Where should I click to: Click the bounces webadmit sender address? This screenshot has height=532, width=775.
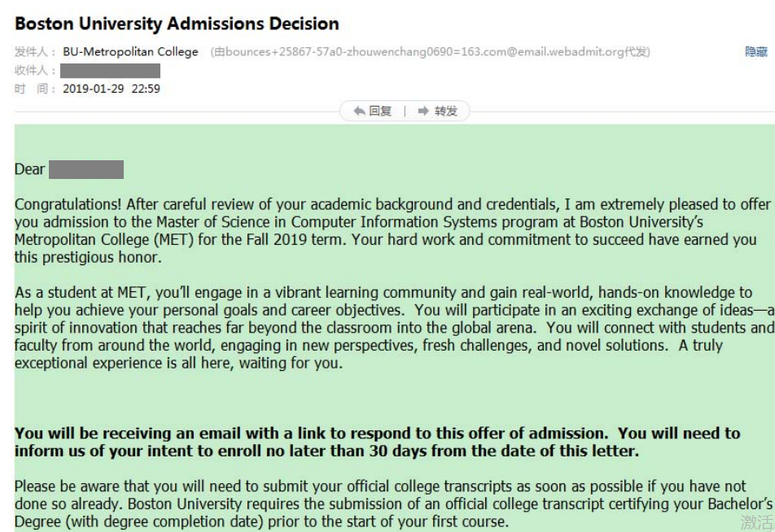coord(430,52)
